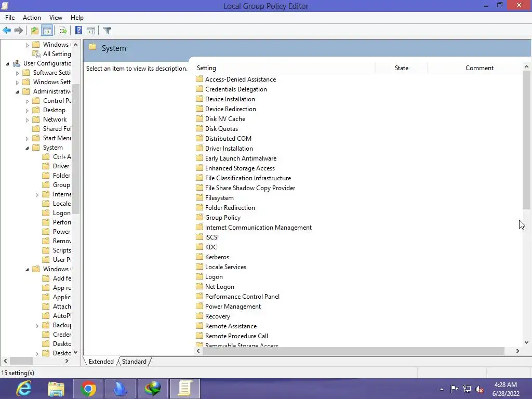The height and width of the screenshot is (399, 532).
Task: Select Shared Folders in the tree
Action: click(52, 129)
